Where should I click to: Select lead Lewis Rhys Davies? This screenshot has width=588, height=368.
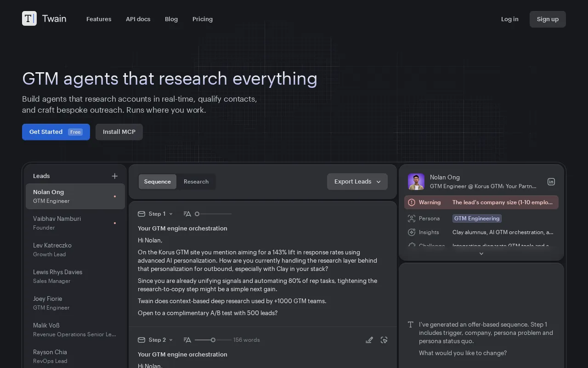pos(75,276)
